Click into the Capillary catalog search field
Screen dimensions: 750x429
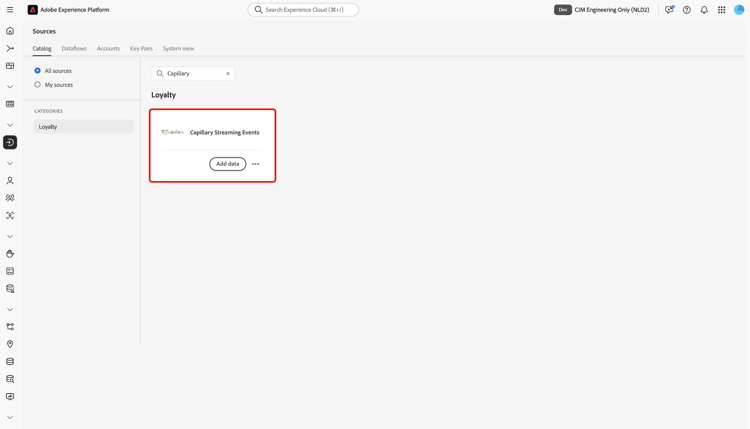(193, 74)
